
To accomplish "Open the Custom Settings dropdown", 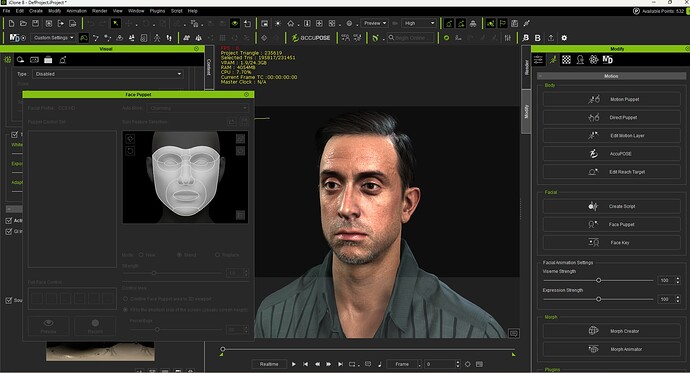I will [x=54, y=38].
